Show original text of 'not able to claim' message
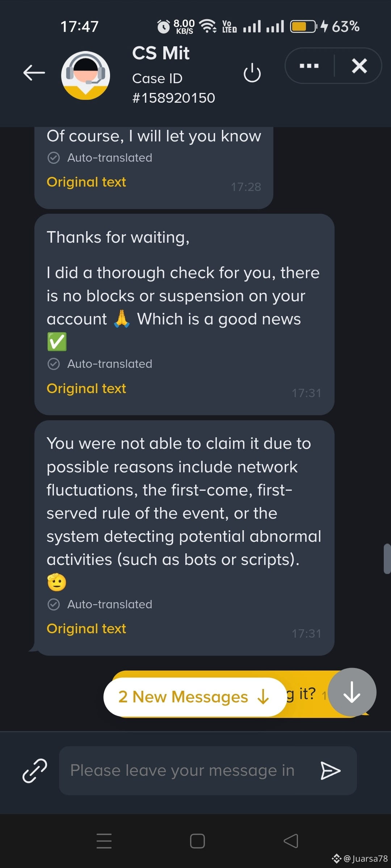The width and height of the screenshot is (391, 868). [x=86, y=629]
